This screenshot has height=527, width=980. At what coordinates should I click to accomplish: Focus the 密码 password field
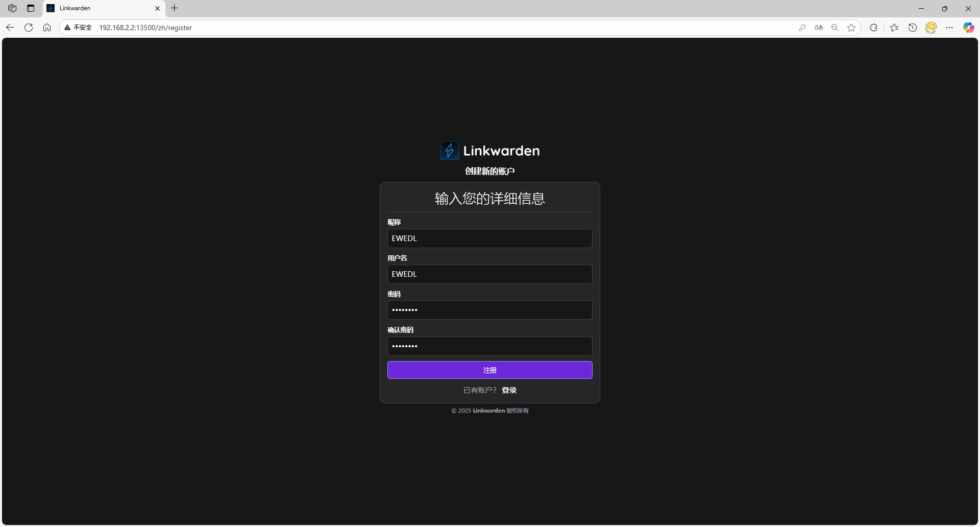[x=490, y=310]
